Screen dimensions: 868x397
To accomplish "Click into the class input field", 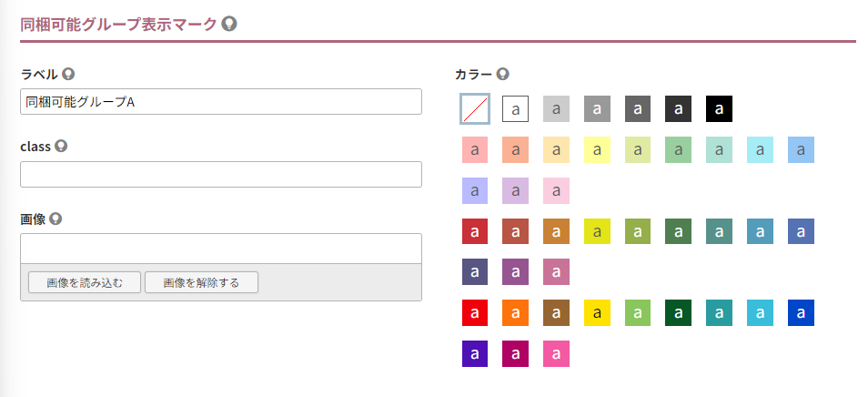I will point(221,175).
